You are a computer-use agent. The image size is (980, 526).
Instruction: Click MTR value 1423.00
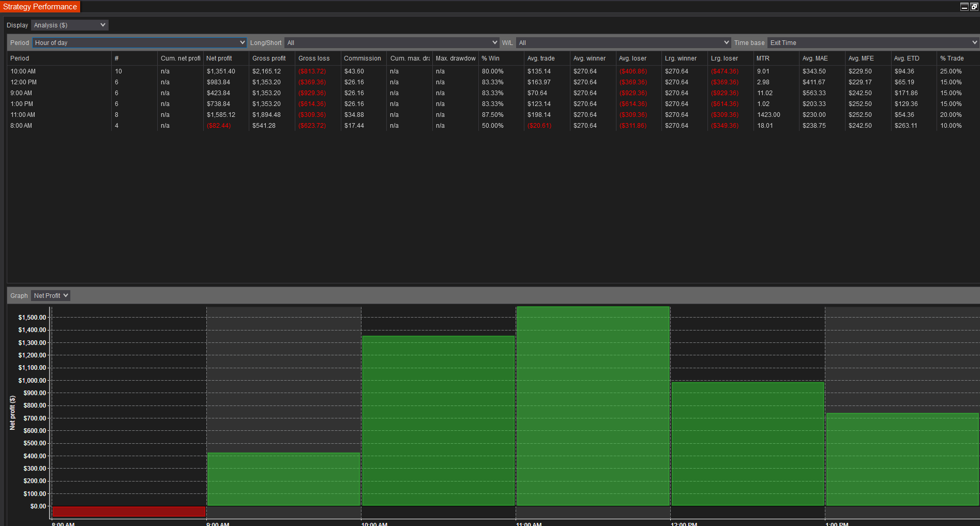[x=768, y=115]
